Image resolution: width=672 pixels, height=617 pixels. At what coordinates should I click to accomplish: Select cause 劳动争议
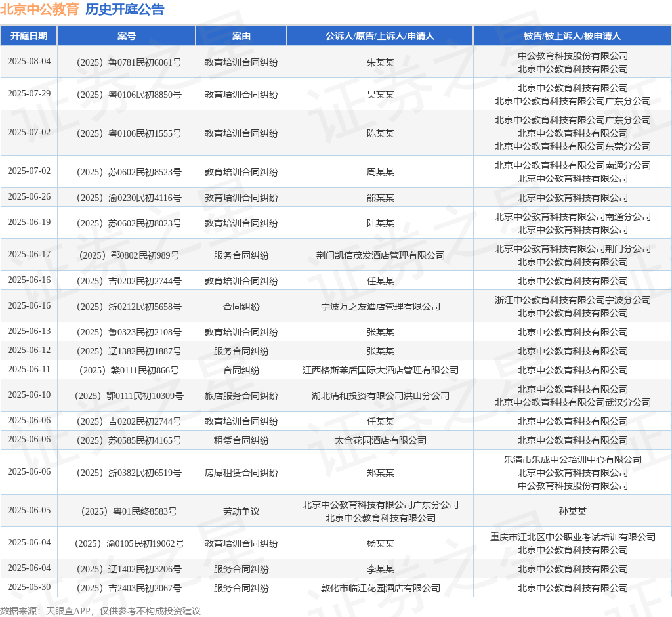pyautogui.click(x=241, y=511)
